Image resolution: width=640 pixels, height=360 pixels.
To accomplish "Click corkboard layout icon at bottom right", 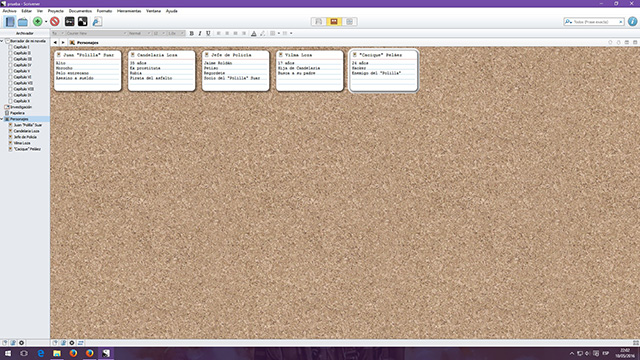I will pos(636,343).
